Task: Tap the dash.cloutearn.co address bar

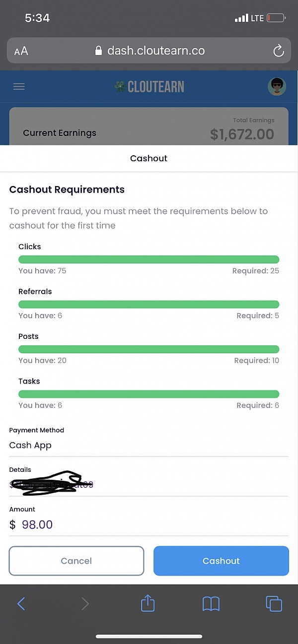Action: 149,51
